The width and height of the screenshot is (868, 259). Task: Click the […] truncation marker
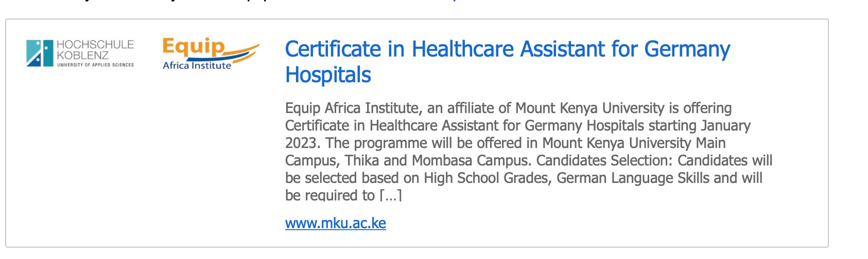(391, 196)
